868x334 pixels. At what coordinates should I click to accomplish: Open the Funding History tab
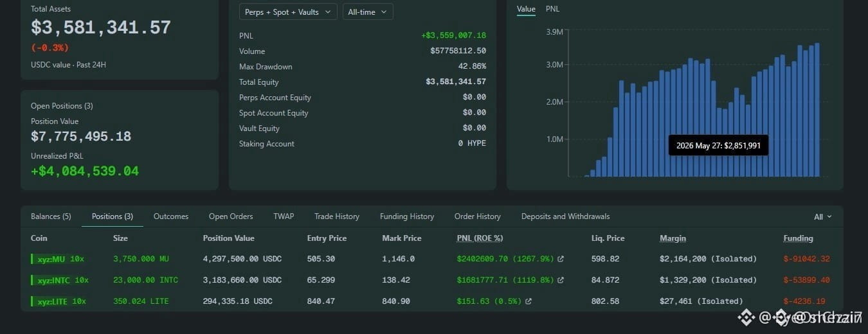[407, 216]
